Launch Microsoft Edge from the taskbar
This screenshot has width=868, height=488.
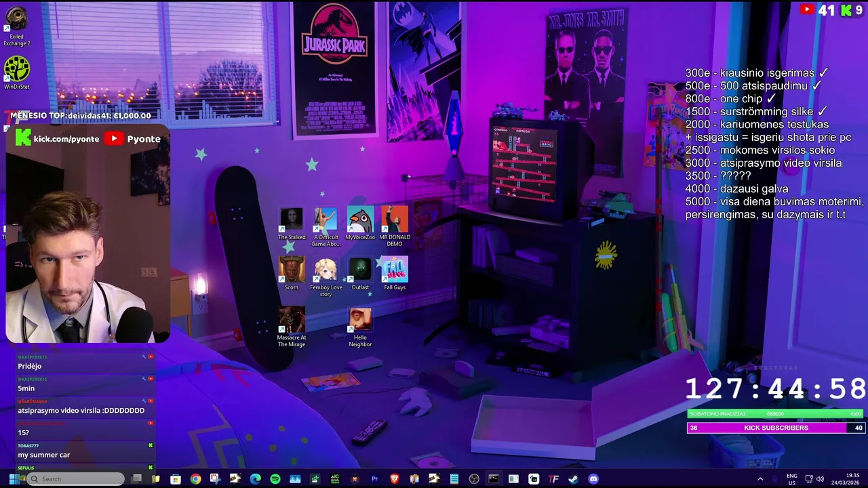point(255,479)
